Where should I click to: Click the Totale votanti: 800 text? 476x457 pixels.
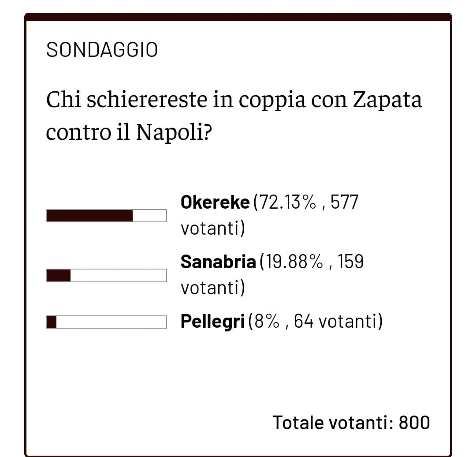(x=351, y=423)
